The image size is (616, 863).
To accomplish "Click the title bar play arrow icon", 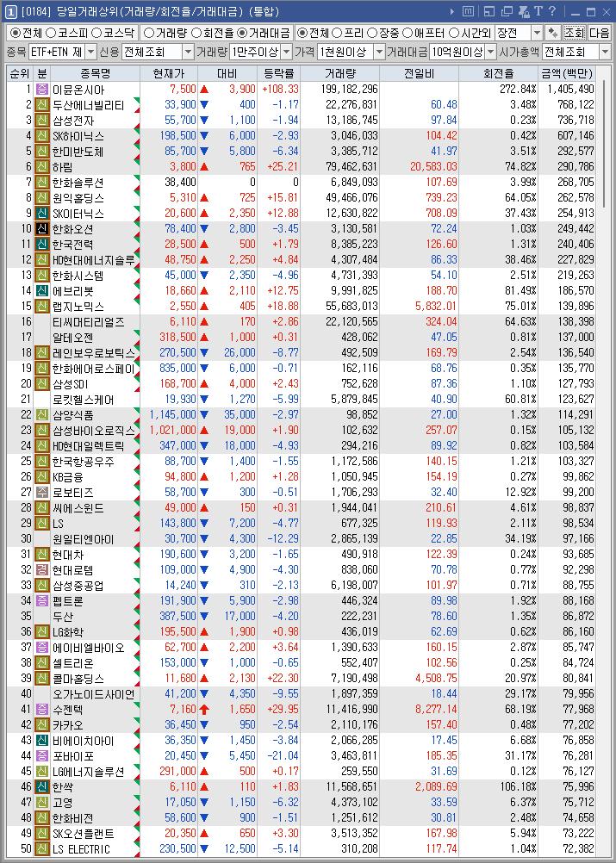I will (x=452, y=11).
